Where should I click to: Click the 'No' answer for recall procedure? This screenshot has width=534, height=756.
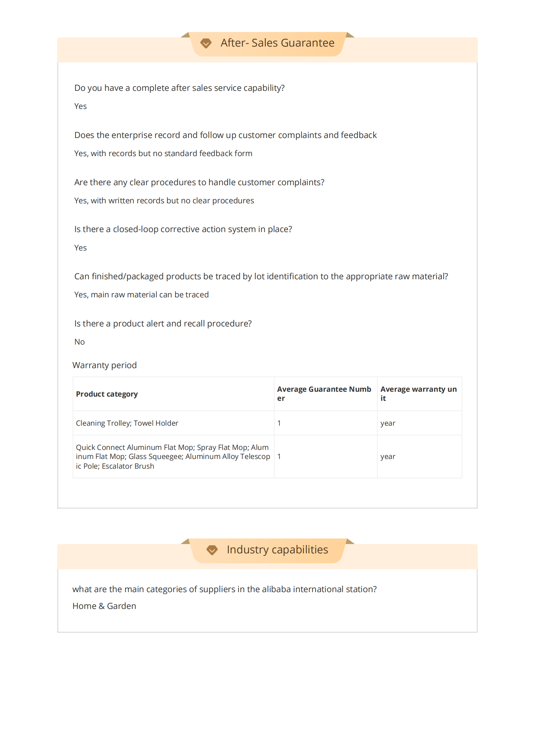click(79, 342)
